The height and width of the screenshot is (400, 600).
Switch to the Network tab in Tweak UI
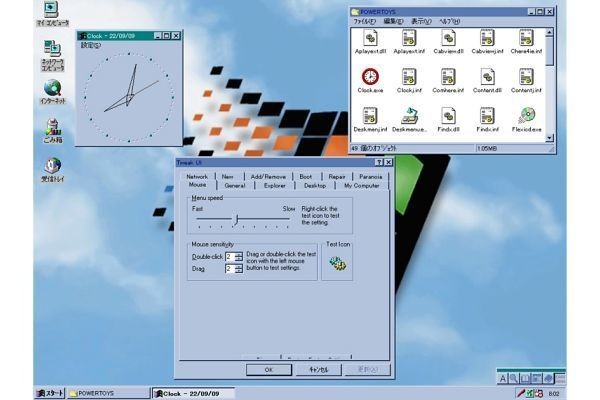point(197,176)
